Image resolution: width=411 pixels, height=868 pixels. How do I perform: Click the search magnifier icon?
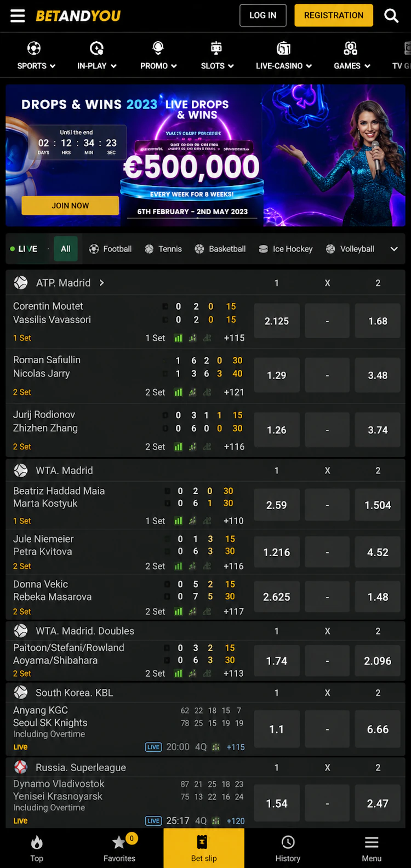pyautogui.click(x=391, y=15)
